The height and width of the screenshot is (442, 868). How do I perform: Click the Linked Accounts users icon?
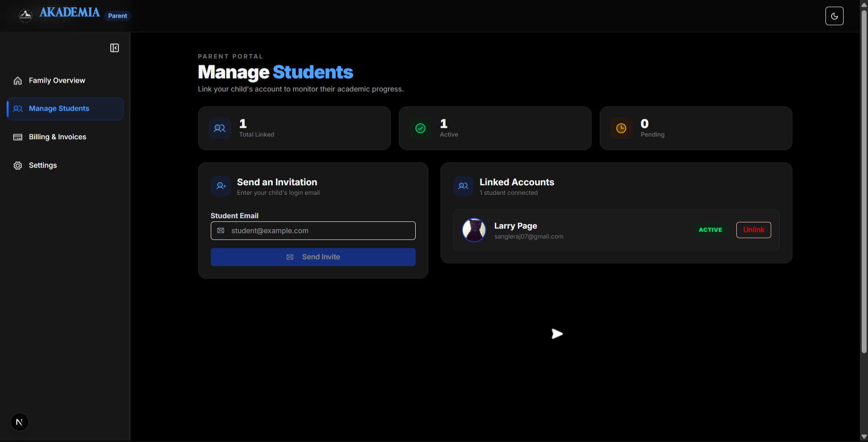coord(463,186)
